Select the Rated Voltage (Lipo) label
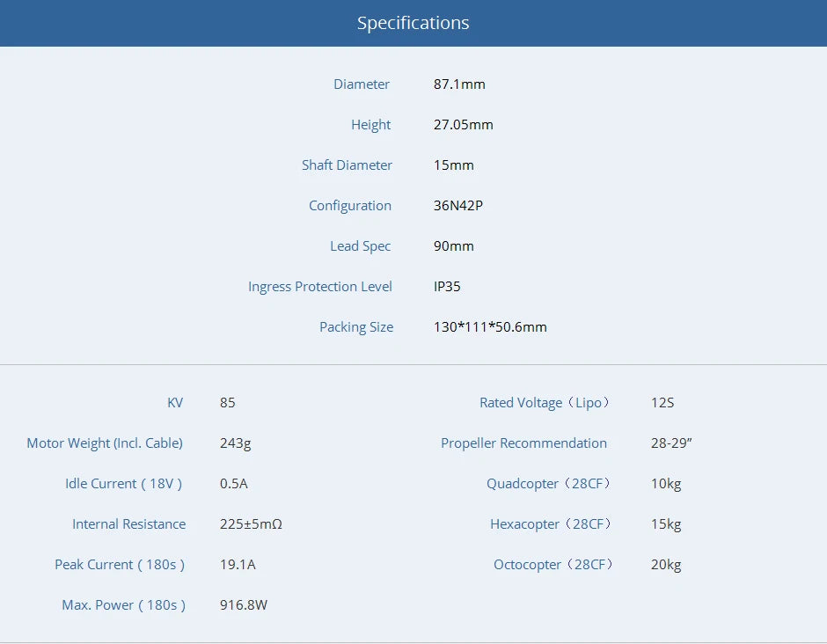Image resolution: width=827 pixels, height=644 pixels. (x=545, y=402)
